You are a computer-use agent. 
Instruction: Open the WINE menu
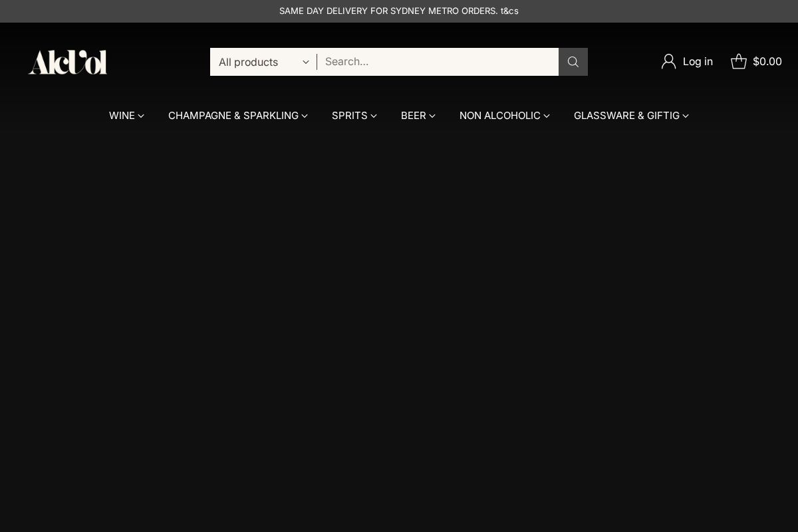pyautogui.click(x=122, y=116)
